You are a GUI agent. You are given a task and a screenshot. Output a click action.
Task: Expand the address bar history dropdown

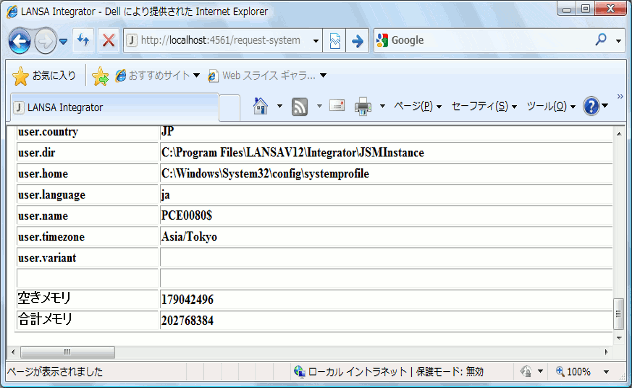click(x=316, y=41)
